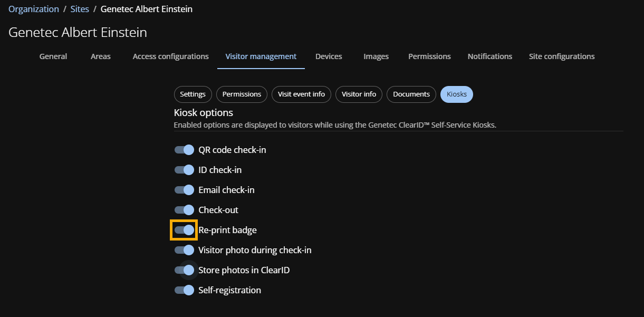Toggle the Self-registration switch
Screen dimensions: 644x317
184,290
